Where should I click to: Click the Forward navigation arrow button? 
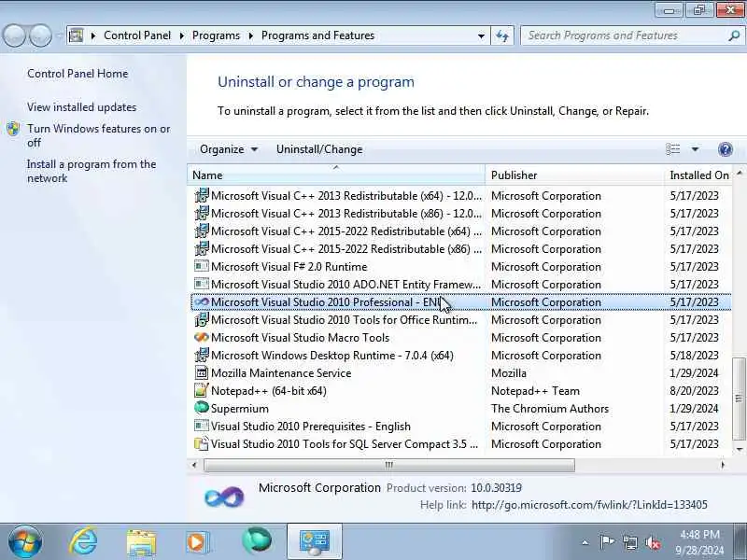coord(40,35)
